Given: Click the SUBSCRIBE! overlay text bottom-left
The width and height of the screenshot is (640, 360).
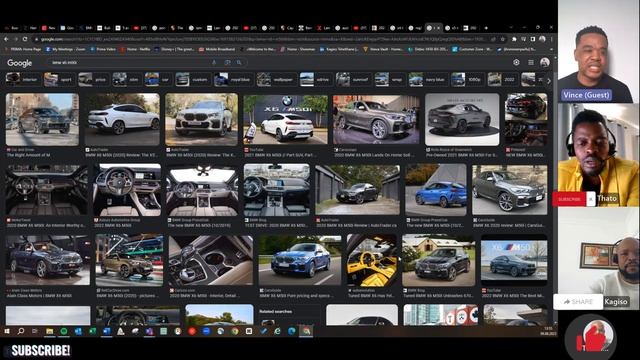Looking at the screenshot, I should tap(40, 350).
